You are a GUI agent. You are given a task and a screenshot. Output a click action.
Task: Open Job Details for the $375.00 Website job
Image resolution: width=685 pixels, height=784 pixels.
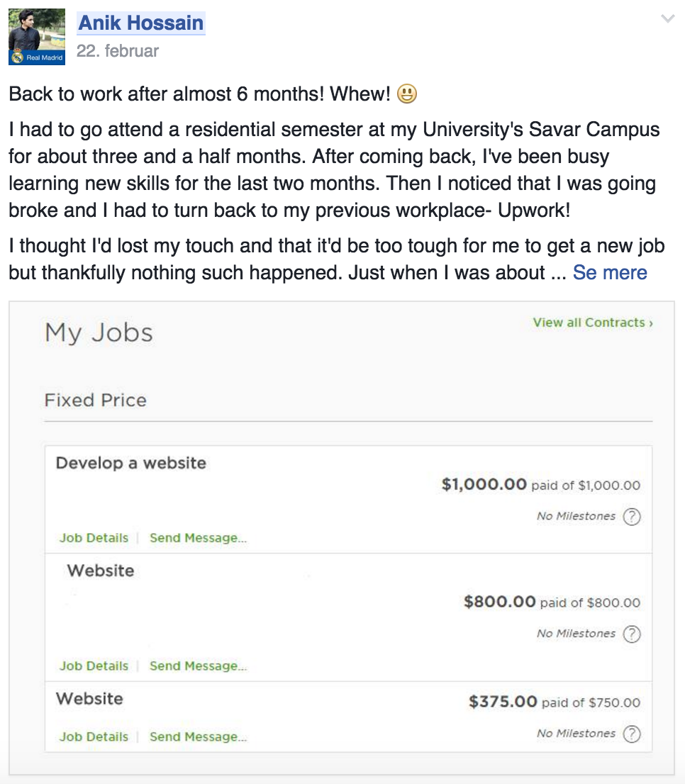point(94,737)
